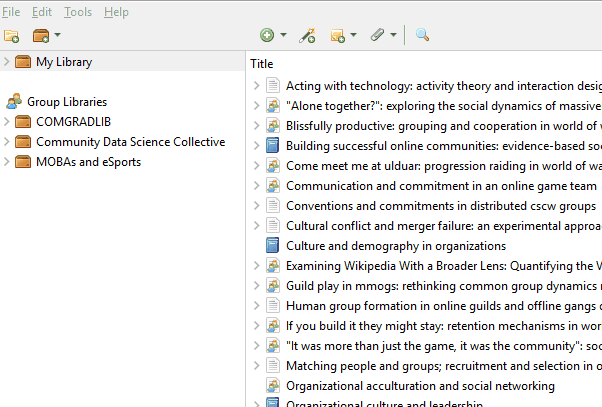Select the My Library label
Viewport: 602px width, 407px height.
(x=64, y=62)
